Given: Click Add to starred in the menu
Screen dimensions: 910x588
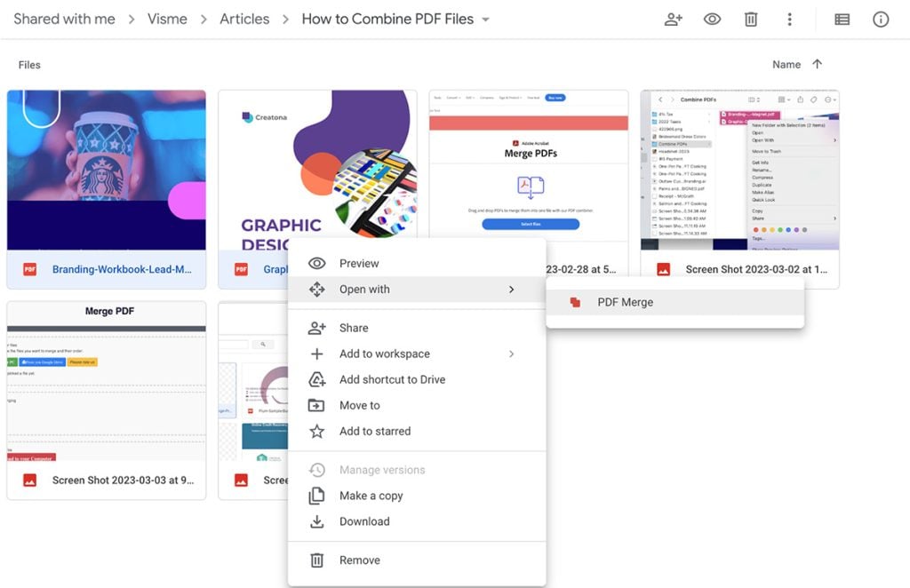Looking at the screenshot, I should point(374,431).
